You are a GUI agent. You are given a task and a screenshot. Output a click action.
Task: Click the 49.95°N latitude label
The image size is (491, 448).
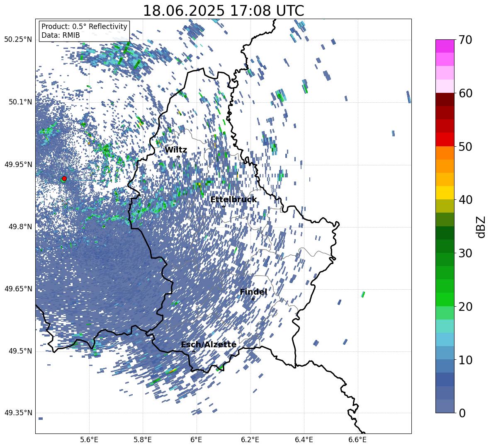tap(19, 165)
